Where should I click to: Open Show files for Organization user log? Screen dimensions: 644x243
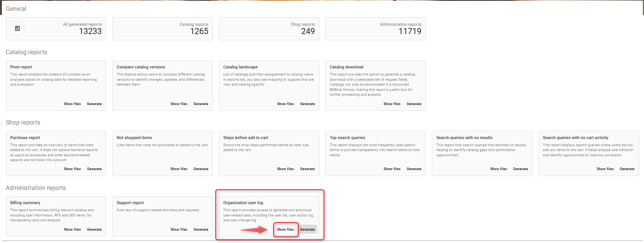tap(285, 230)
